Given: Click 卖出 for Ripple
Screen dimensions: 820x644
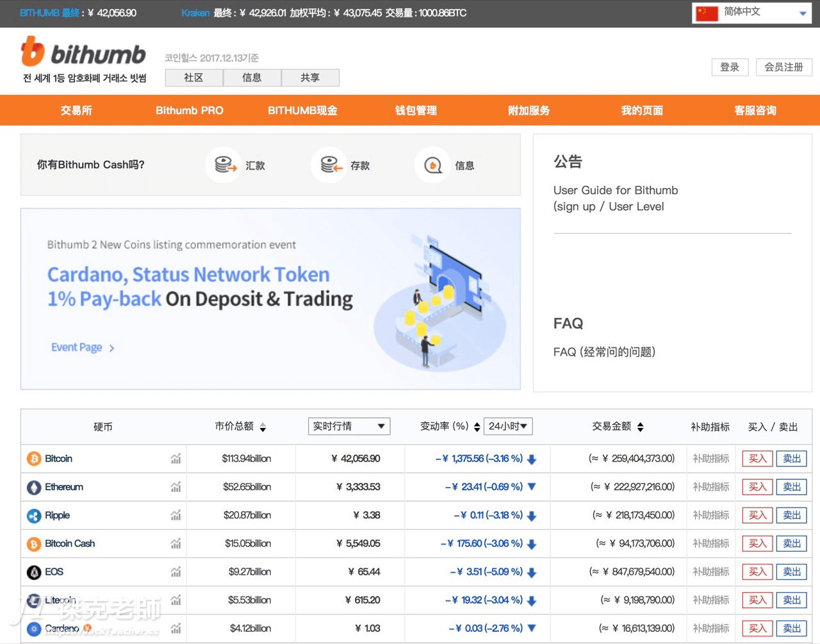Looking at the screenshot, I should coord(792,515).
